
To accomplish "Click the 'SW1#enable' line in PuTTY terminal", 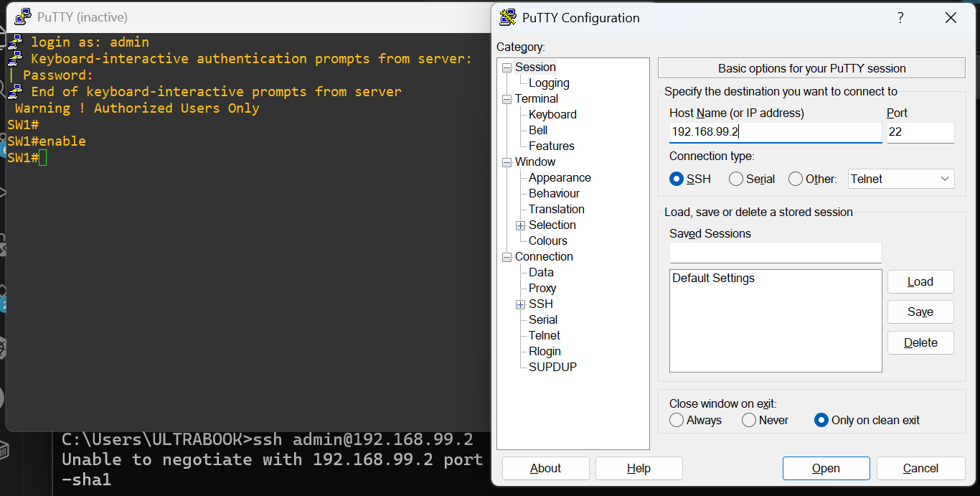I will [x=47, y=141].
